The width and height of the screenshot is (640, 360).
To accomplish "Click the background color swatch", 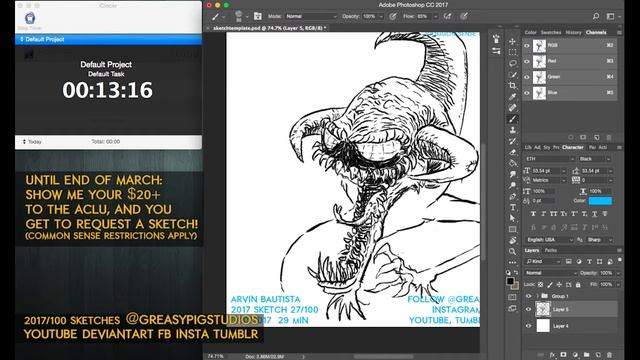I will [x=515, y=286].
